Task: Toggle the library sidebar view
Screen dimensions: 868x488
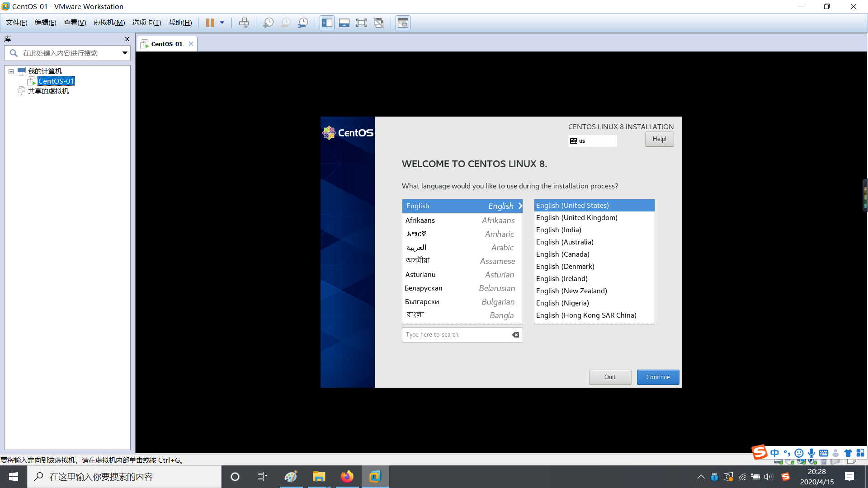Action: [x=327, y=23]
